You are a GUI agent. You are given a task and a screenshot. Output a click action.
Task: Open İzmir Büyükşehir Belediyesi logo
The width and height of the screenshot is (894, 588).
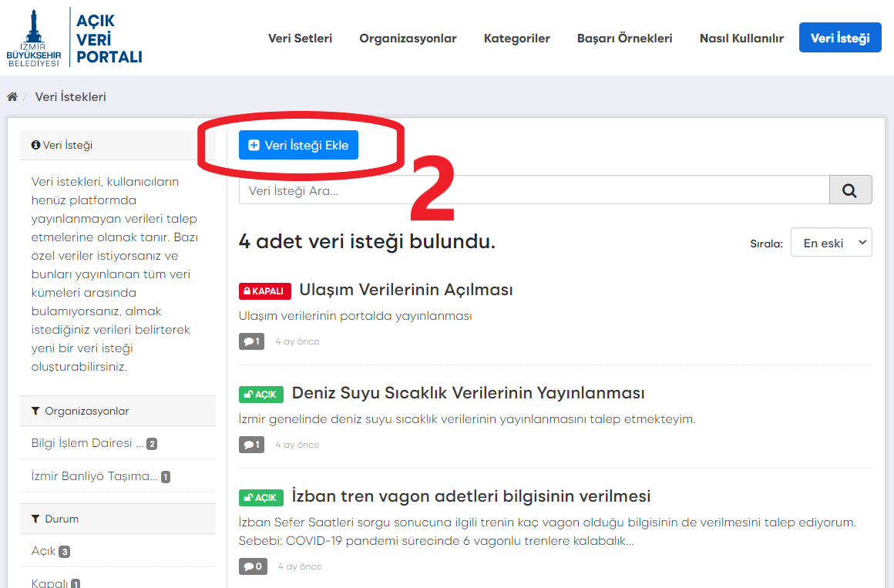[33, 38]
